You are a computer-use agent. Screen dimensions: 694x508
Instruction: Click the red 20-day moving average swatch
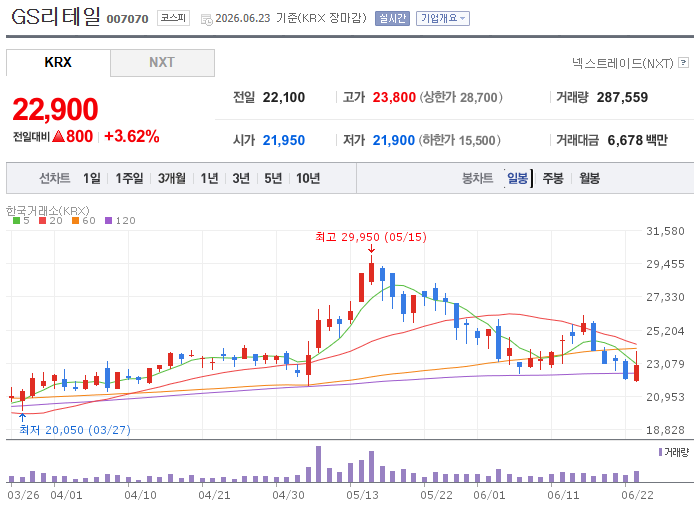click(42, 220)
